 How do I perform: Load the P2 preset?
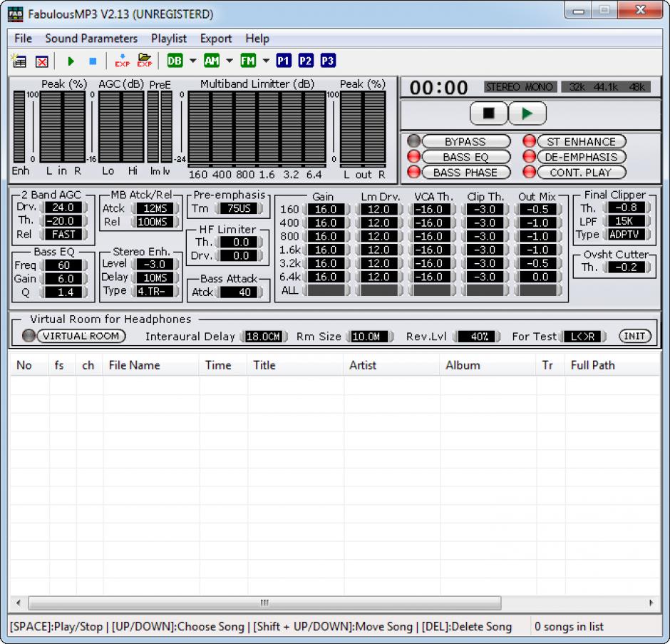(x=306, y=61)
